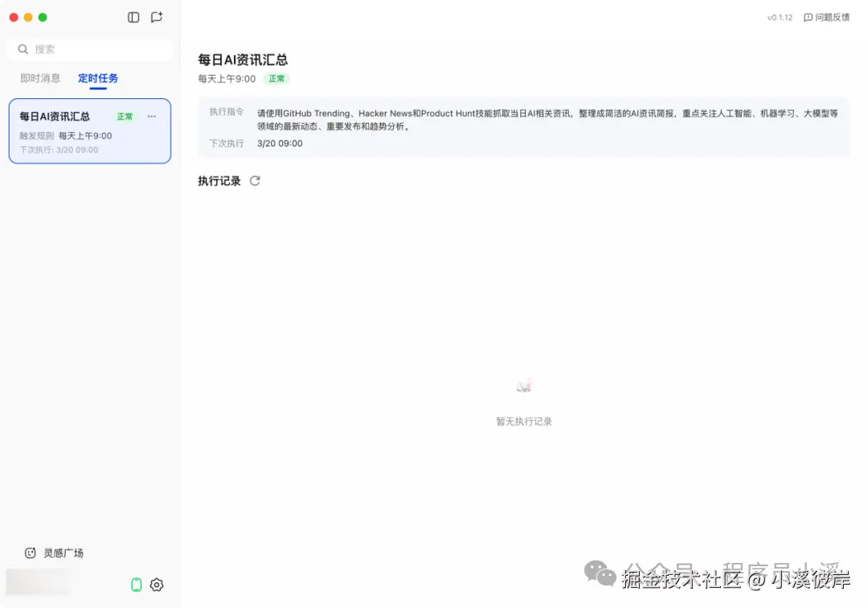868x608 pixels.
Task: Start a new chat with compose icon
Action: 157,17
